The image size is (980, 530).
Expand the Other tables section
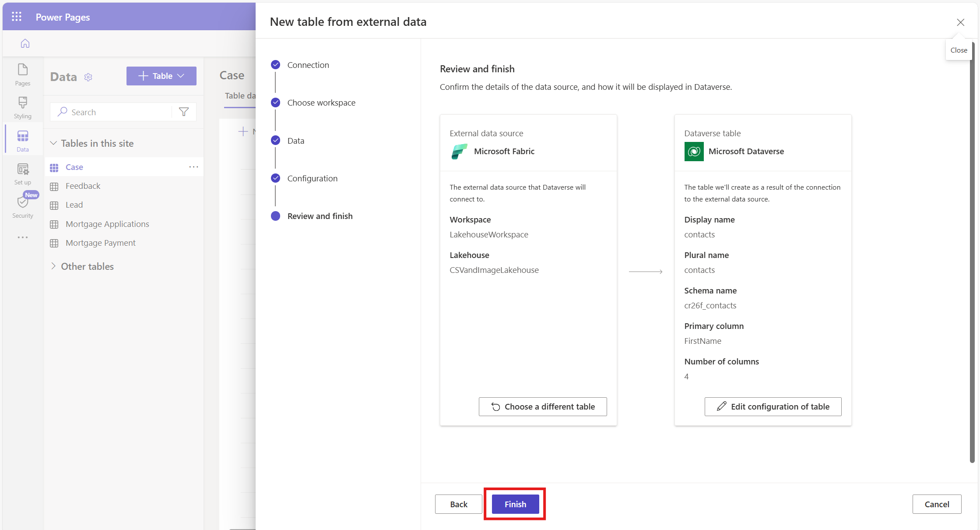(53, 266)
